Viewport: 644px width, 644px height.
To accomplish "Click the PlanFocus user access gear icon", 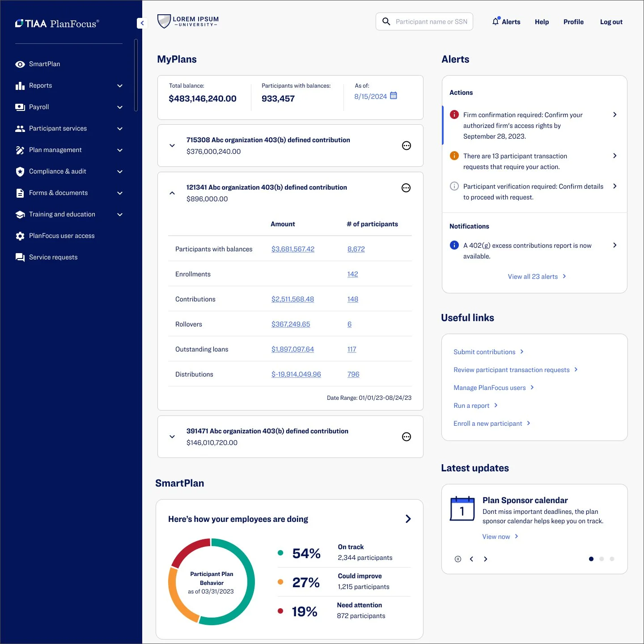I will (x=20, y=236).
